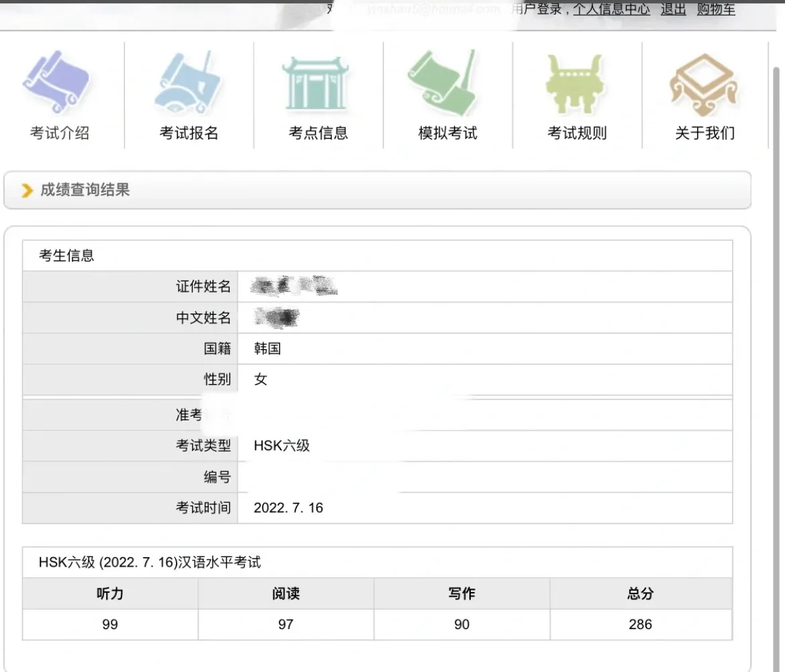Open the 关于我们 table icon

coord(704,85)
